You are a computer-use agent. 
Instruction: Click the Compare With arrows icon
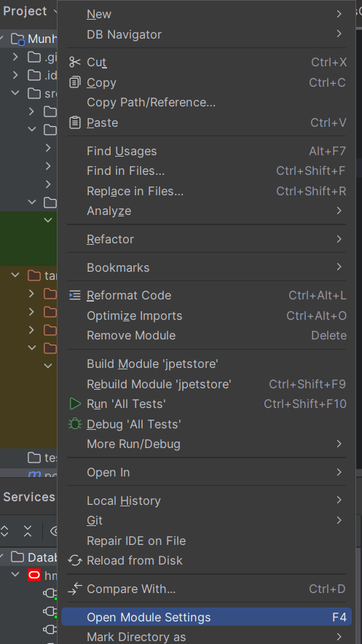point(75,589)
